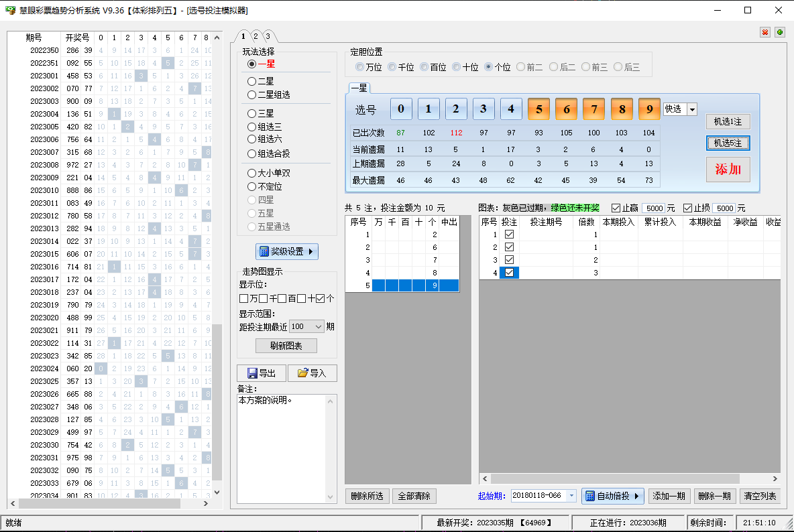794x532 pixels.
Task: Deselect orange number ball 5
Action: coord(538,109)
